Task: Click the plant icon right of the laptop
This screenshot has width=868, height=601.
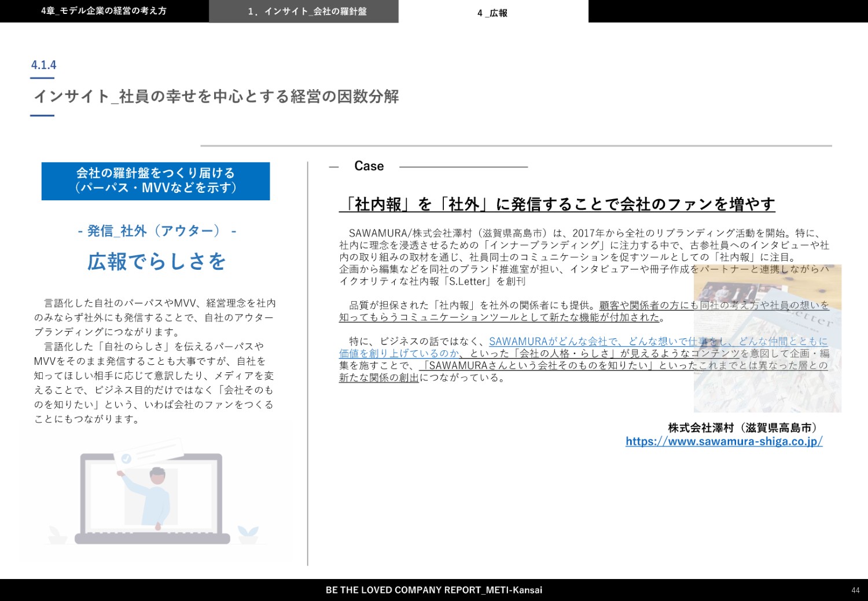Action: 249,532
